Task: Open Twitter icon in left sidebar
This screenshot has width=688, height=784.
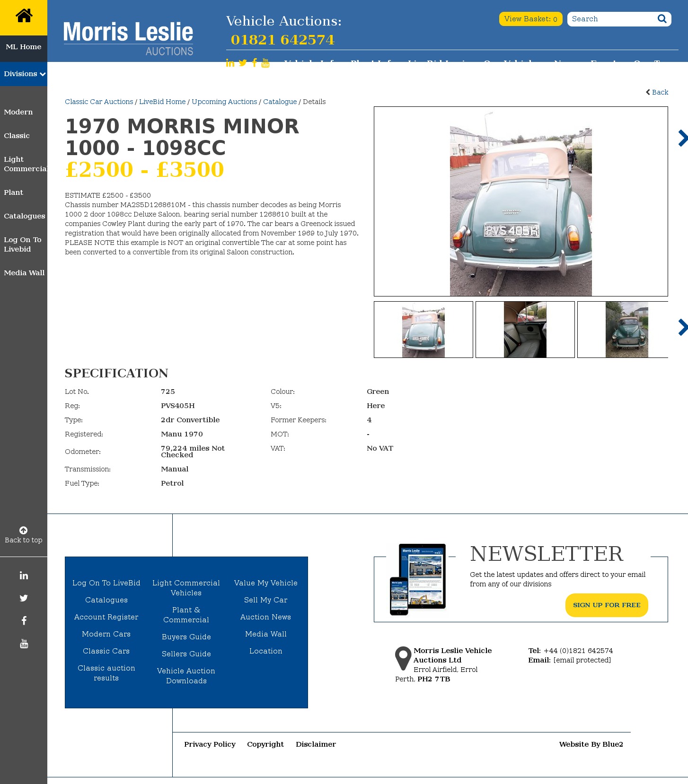Action: pos(24,598)
